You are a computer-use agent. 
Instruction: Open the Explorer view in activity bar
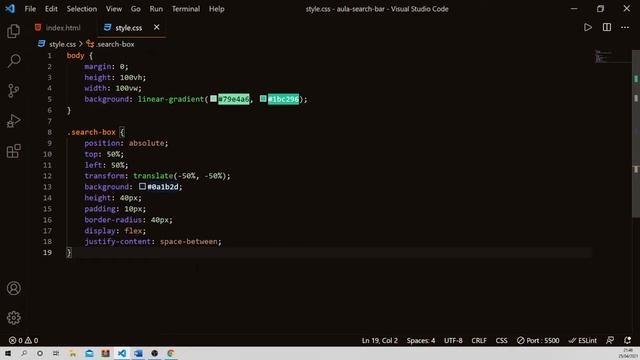pyautogui.click(x=13, y=31)
